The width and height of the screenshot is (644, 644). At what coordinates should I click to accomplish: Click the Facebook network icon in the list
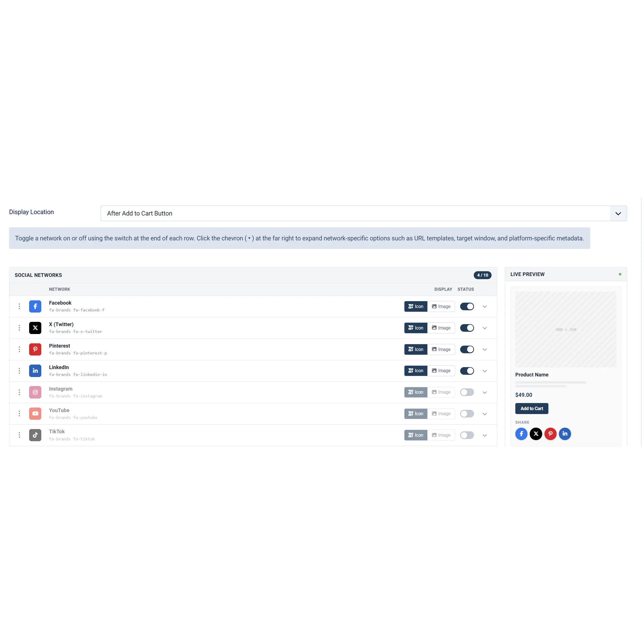(35, 306)
